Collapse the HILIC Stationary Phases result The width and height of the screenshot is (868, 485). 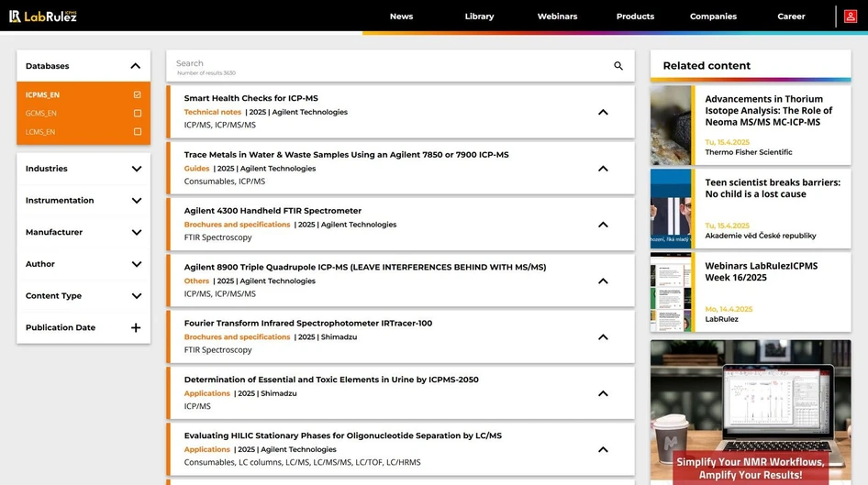603,449
